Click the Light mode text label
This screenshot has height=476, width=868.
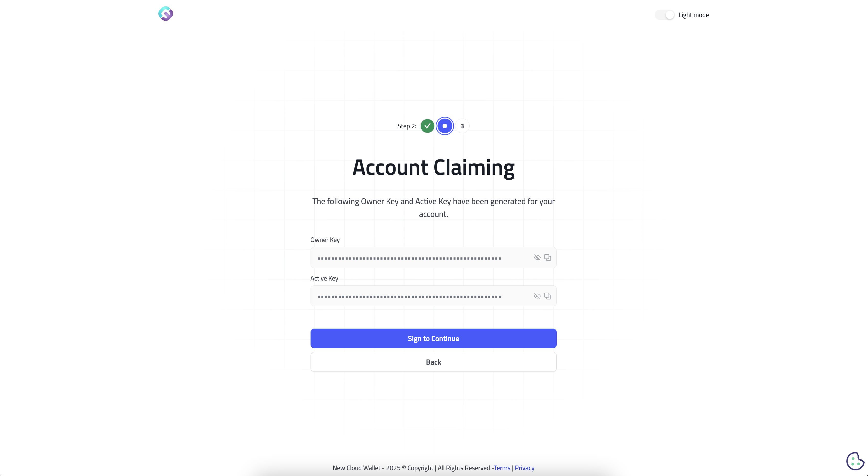tap(694, 15)
